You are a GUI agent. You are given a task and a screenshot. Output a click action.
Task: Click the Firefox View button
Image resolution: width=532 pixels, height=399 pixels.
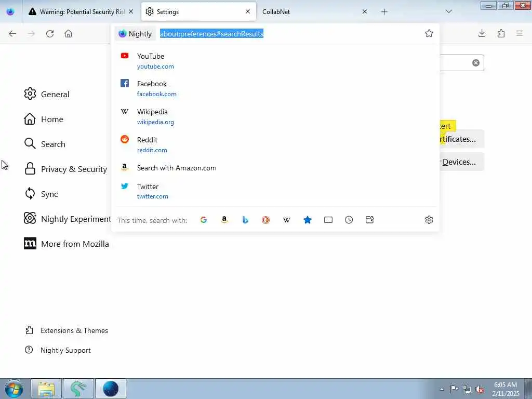coord(10,12)
